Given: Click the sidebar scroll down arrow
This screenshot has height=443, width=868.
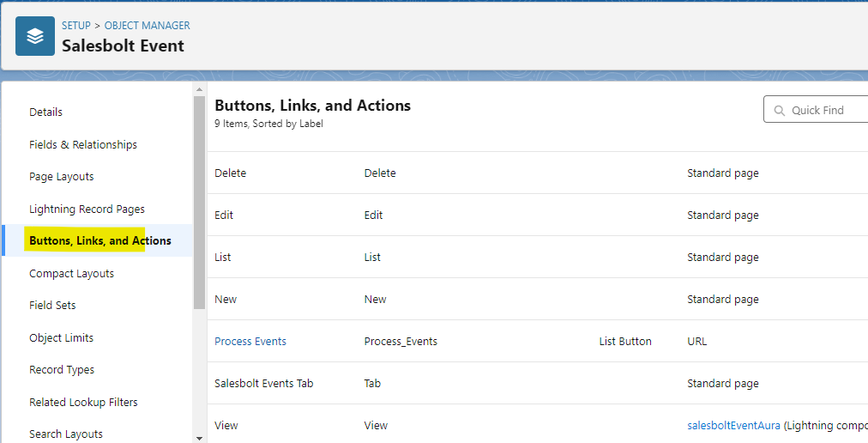Looking at the screenshot, I should click(x=199, y=438).
